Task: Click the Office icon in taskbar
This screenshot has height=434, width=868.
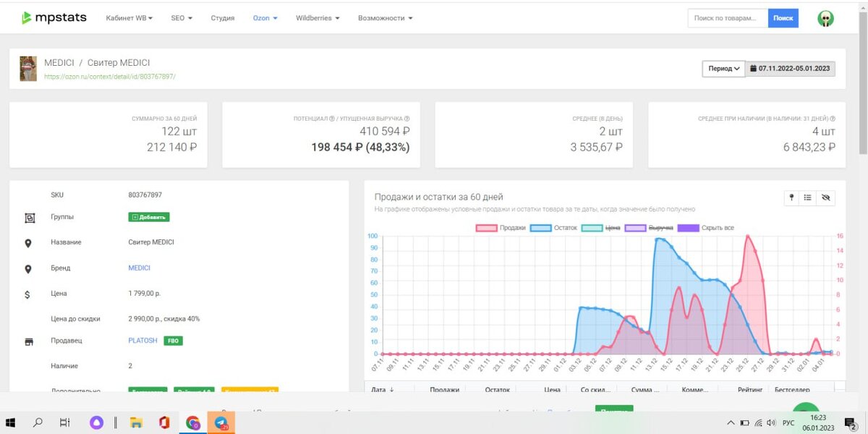Action: [x=164, y=422]
